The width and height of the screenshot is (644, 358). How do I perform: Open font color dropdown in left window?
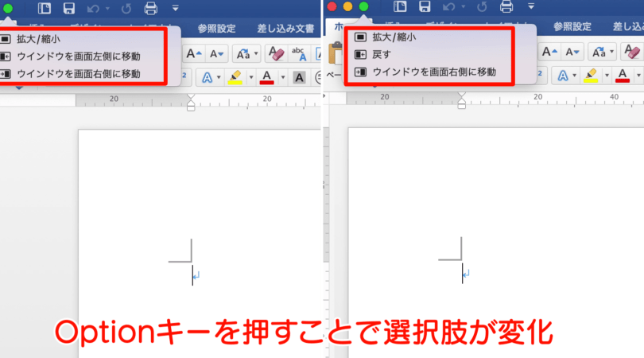pos(282,77)
